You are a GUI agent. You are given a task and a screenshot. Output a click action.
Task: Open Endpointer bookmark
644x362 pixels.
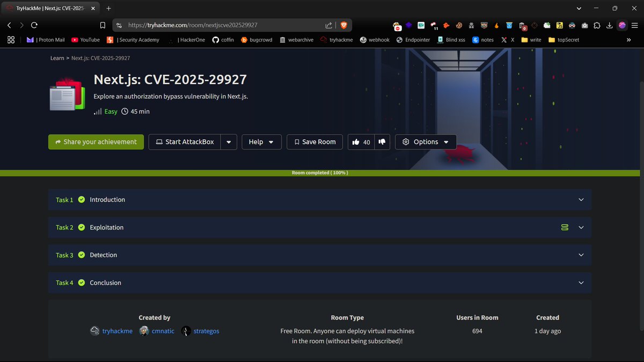(x=413, y=40)
